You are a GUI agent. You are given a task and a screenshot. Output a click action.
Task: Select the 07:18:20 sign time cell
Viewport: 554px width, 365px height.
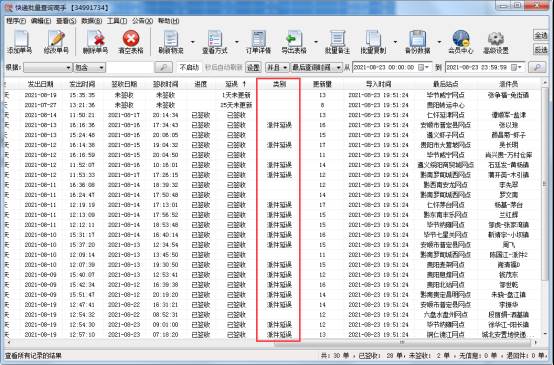165,334
